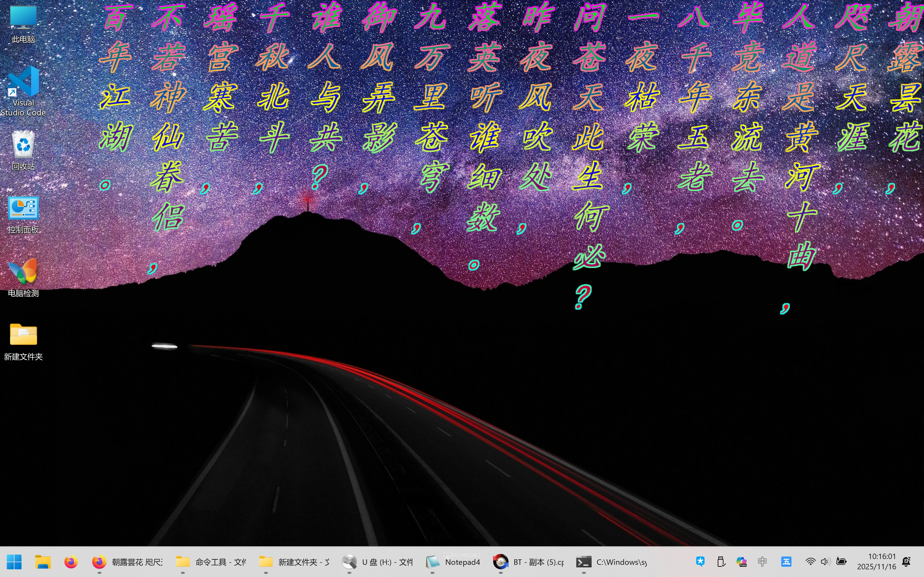Switch to 命令工具 folder window
Image resolution: width=924 pixels, height=577 pixels.
click(211, 562)
